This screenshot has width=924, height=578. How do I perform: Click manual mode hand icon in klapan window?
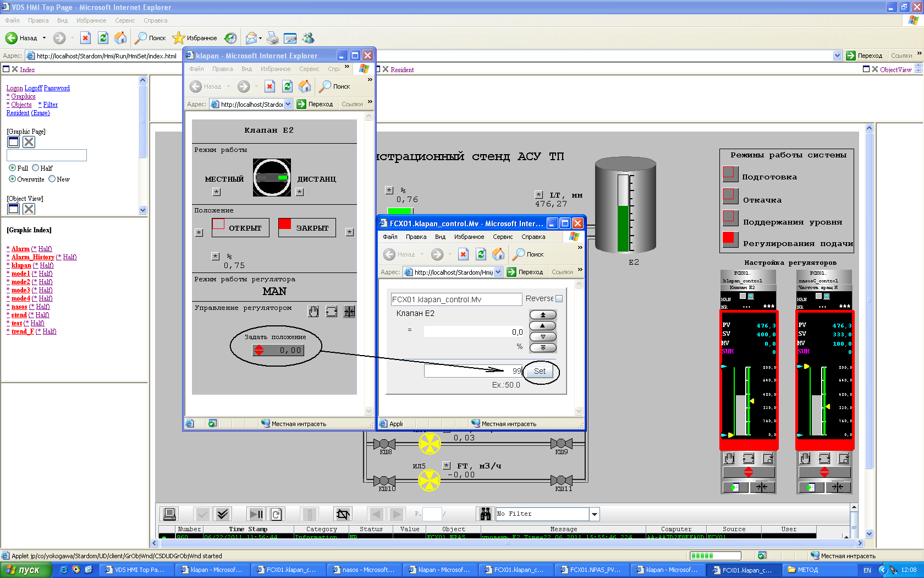coord(313,312)
